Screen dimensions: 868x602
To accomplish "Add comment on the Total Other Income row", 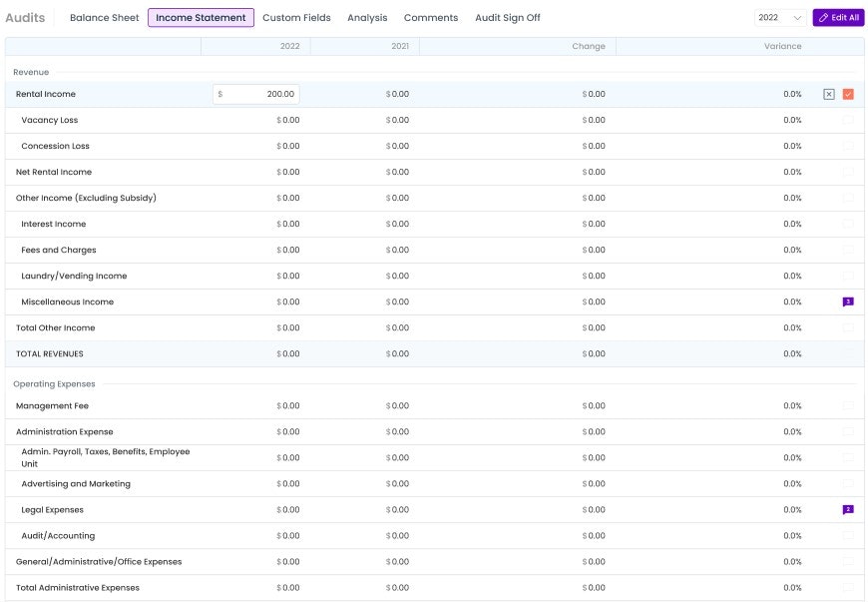I will pos(848,327).
